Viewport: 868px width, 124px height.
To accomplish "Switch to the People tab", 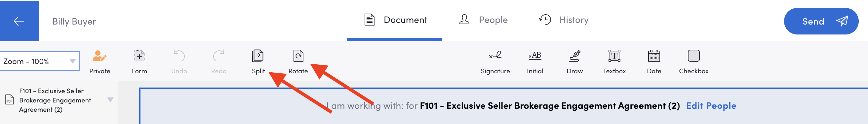I will click(x=483, y=20).
